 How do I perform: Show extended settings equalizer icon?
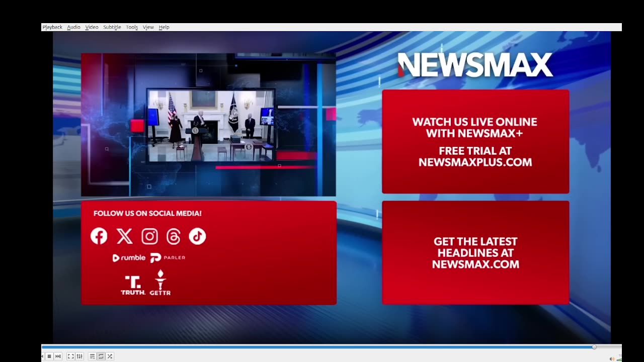tap(79, 356)
